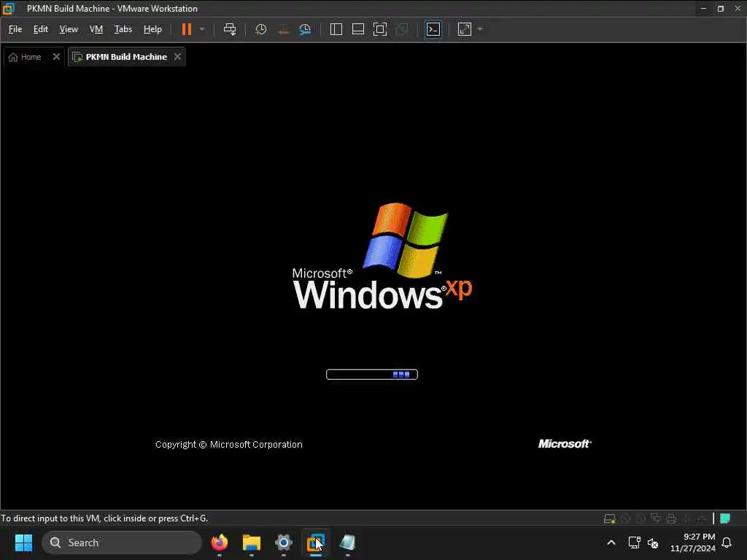Open the gray notebook app on the taskbar
Viewport: 747px width, 560px height.
coord(348,542)
